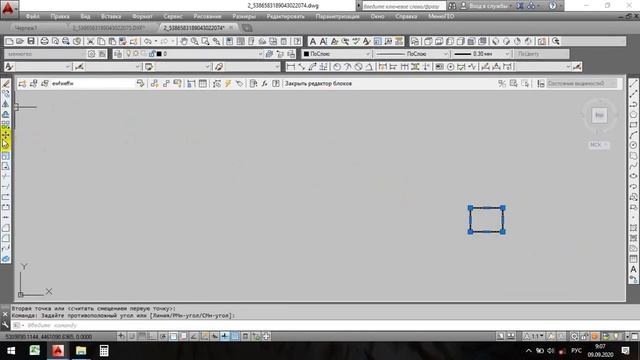Open the Файл menu
This screenshot has width=640, height=360.
32,16
